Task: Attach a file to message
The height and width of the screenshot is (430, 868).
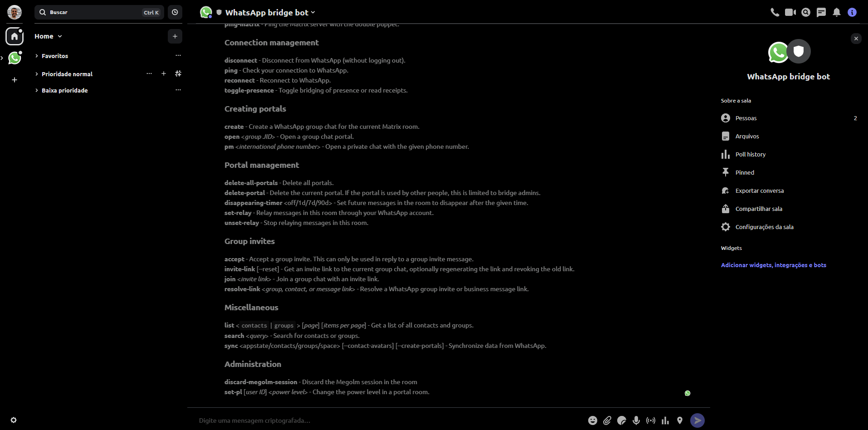Action: coord(607,420)
